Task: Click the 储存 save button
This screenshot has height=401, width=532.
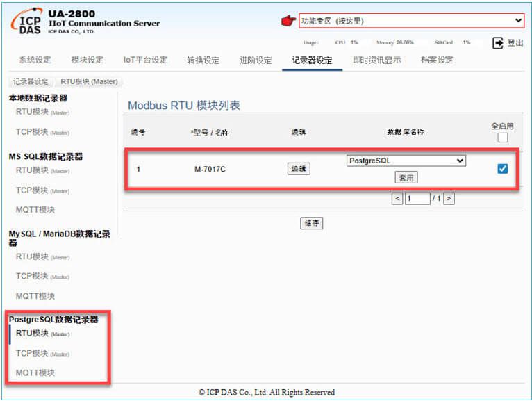Action: pos(311,223)
